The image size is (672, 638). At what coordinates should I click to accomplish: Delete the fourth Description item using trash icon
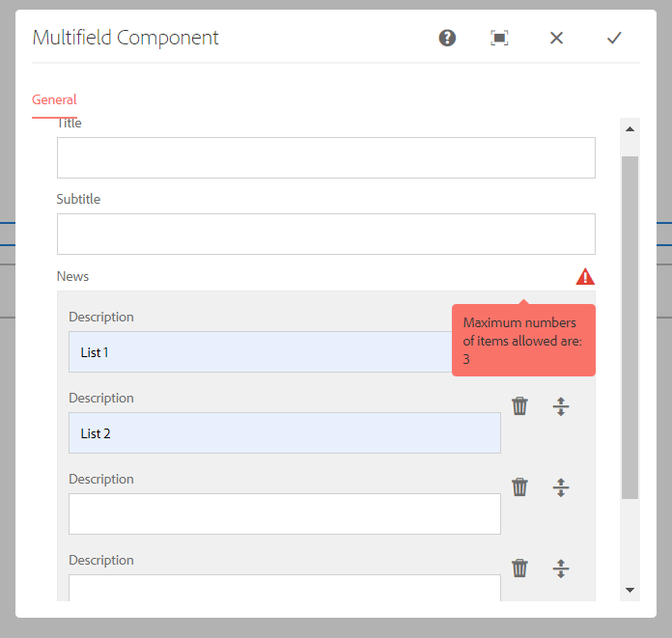point(519,568)
